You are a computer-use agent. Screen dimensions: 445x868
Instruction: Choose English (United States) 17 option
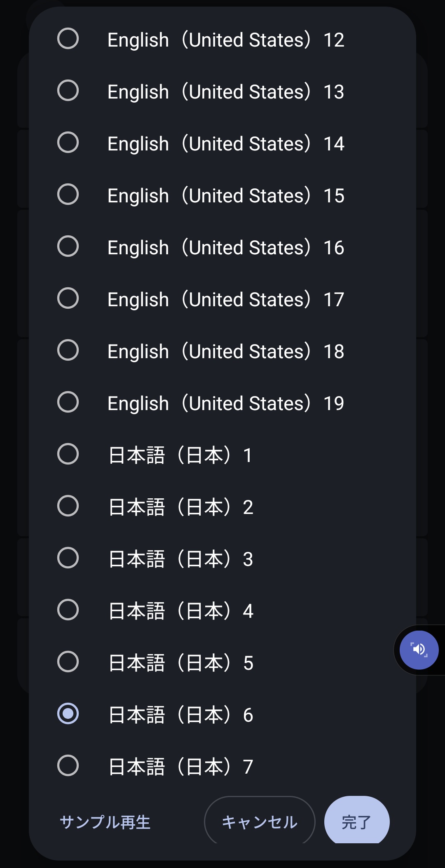tap(68, 298)
